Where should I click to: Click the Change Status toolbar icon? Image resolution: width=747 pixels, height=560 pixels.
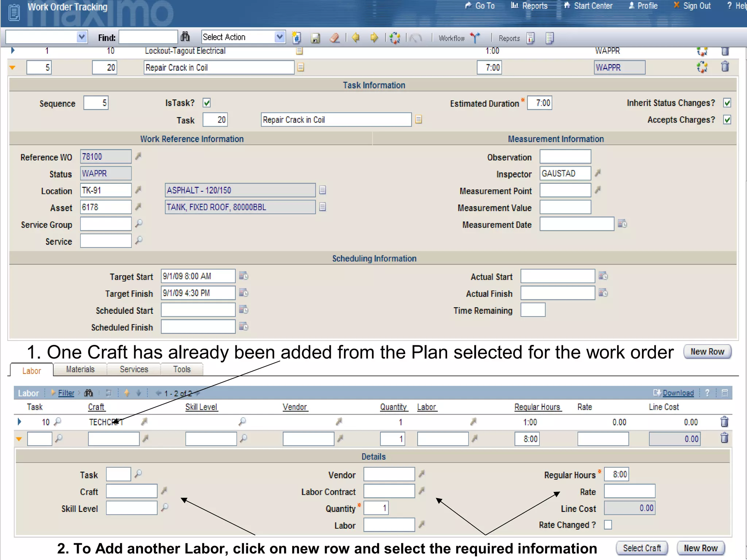click(395, 38)
